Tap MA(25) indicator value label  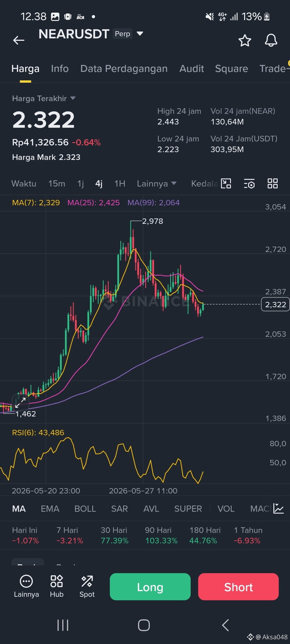93,203
